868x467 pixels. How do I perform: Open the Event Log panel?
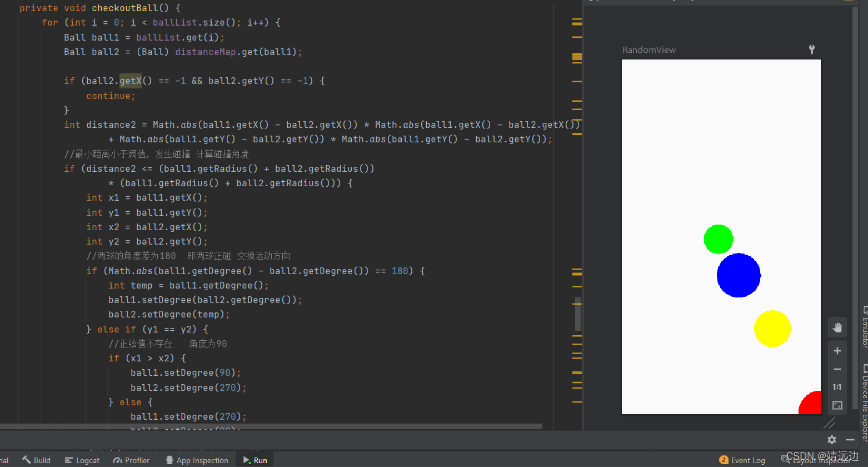[x=742, y=460]
